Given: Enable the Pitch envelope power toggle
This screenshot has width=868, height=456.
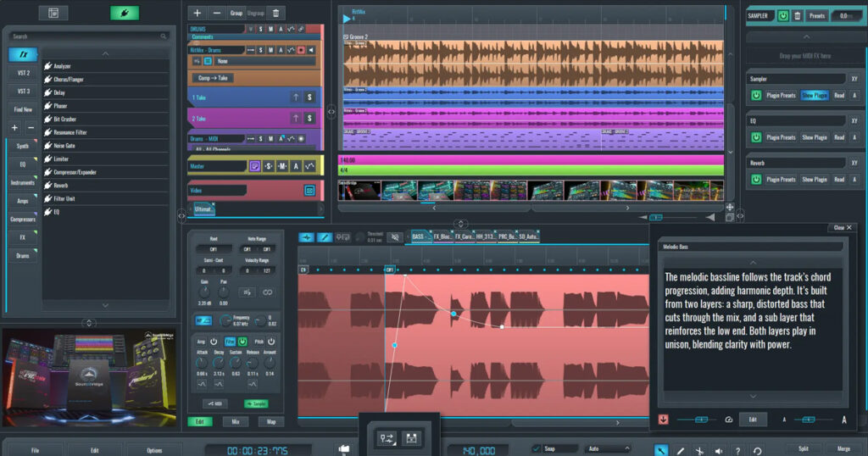Looking at the screenshot, I should [x=271, y=342].
